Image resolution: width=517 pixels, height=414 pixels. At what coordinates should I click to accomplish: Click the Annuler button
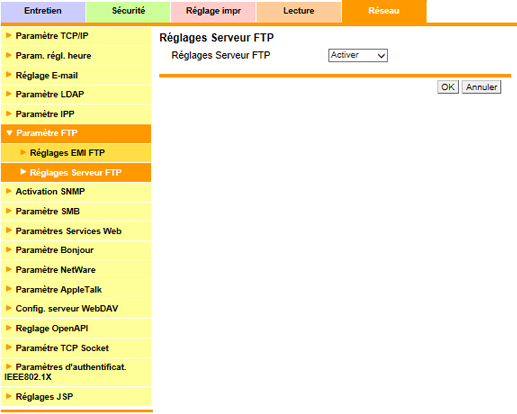(x=481, y=87)
